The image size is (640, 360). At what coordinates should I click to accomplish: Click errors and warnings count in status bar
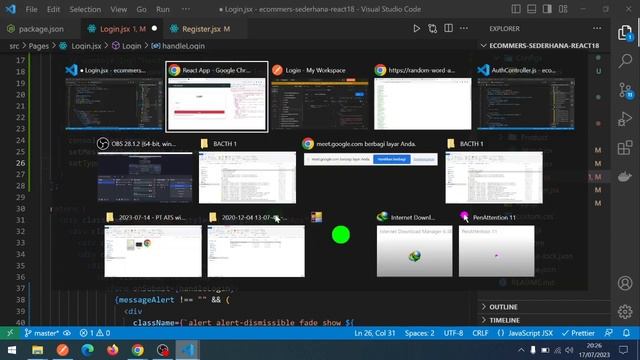click(95, 333)
